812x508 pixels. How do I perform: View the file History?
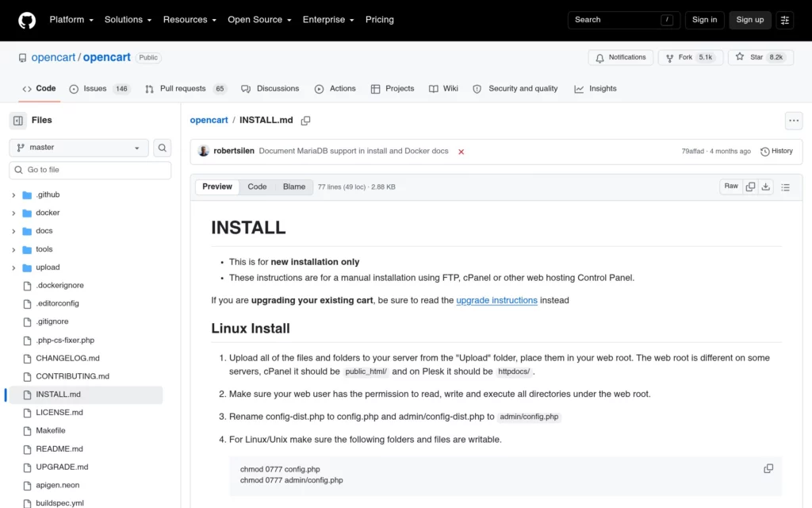coord(776,152)
